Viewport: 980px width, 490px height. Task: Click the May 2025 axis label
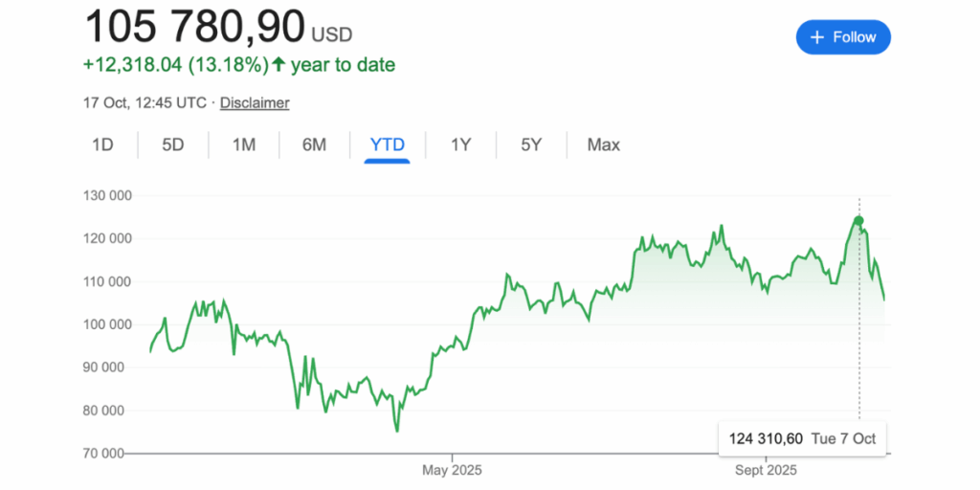coord(452,471)
